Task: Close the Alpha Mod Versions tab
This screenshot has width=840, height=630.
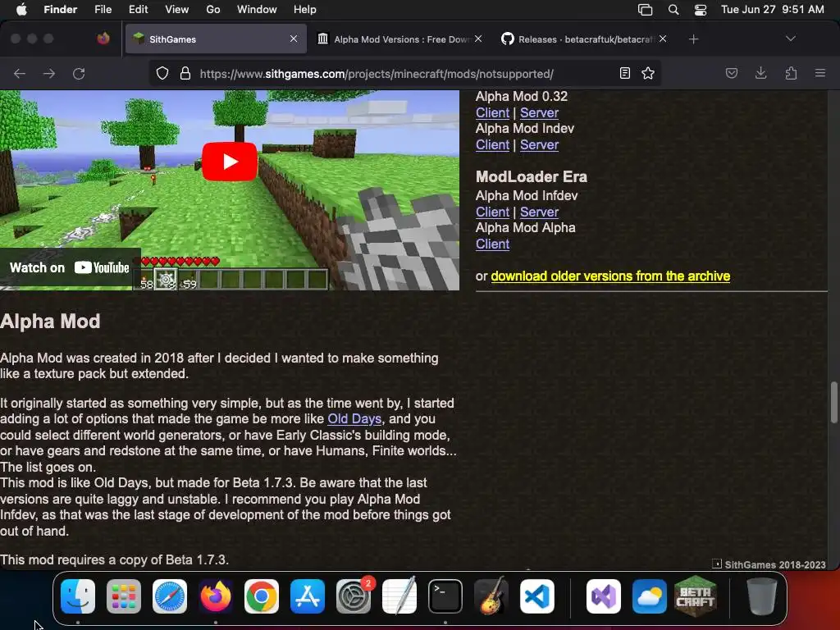Action: tap(478, 39)
